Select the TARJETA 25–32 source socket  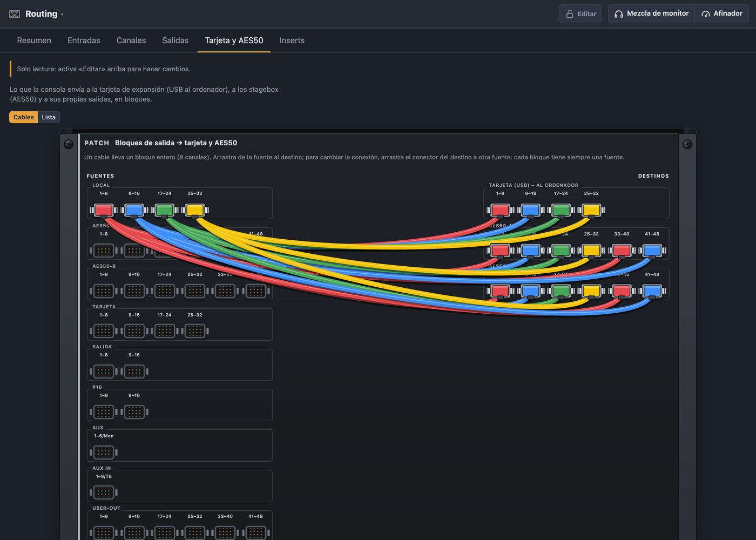195,331
